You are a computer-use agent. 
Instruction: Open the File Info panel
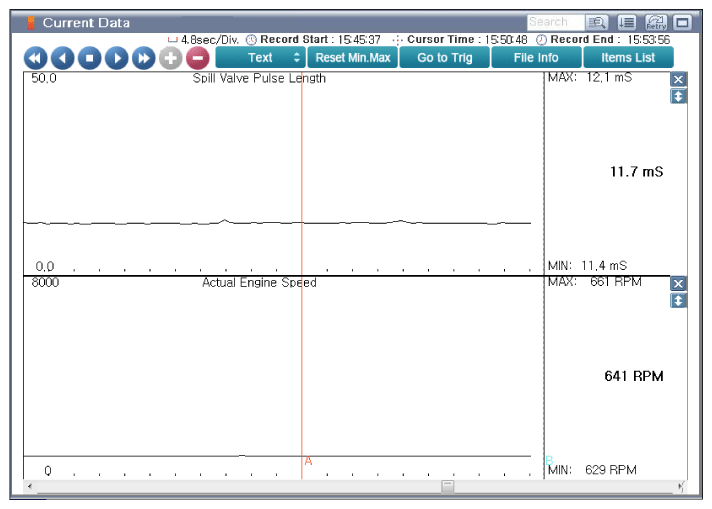(x=536, y=58)
